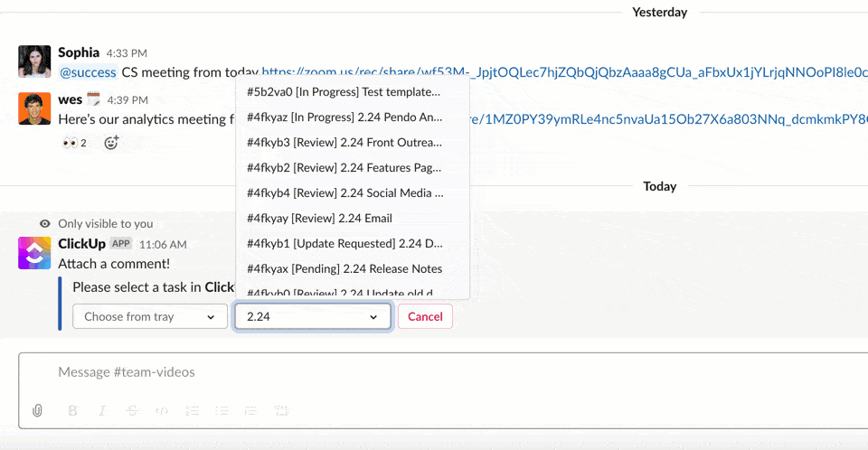Click the @success mention

88,72
